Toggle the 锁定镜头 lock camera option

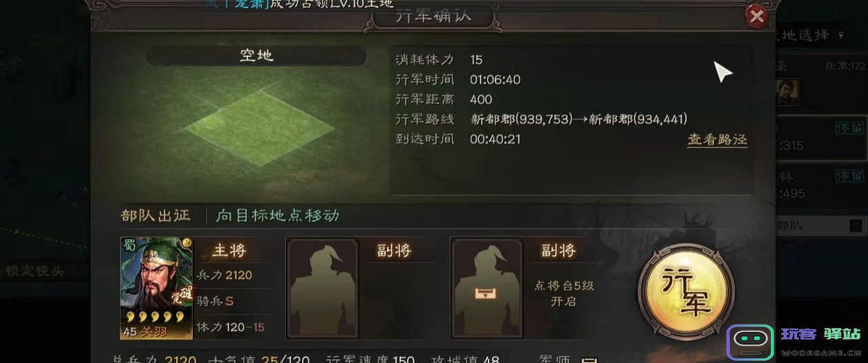[34, 271]
